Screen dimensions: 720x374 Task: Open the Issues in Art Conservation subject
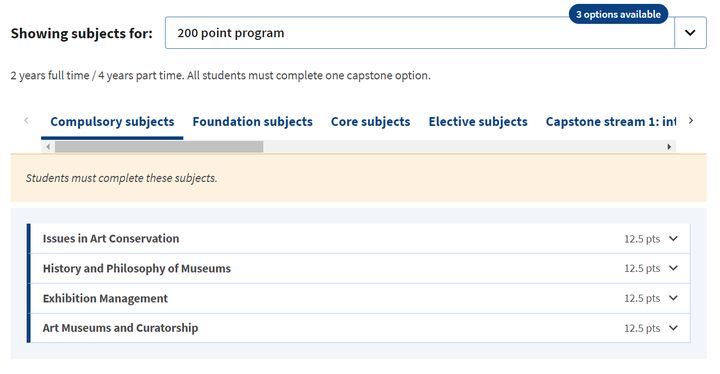tap(359, 238)
